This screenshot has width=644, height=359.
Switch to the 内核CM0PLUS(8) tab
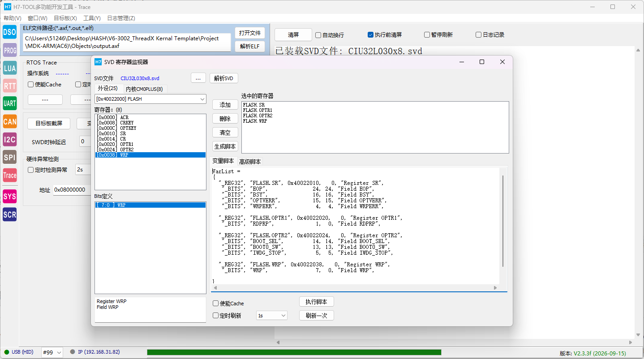click(x=144, y=89)
